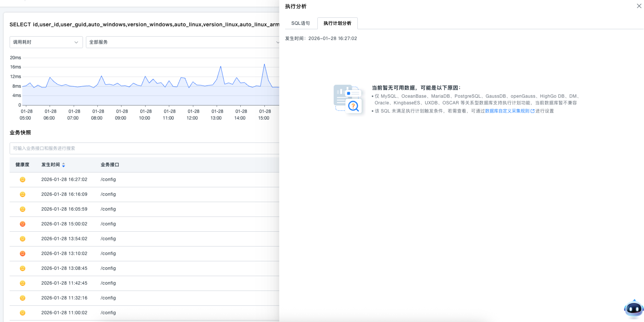Click the no-data illustration with question mark
Viewport: 644px width, 322px height.
347,99
